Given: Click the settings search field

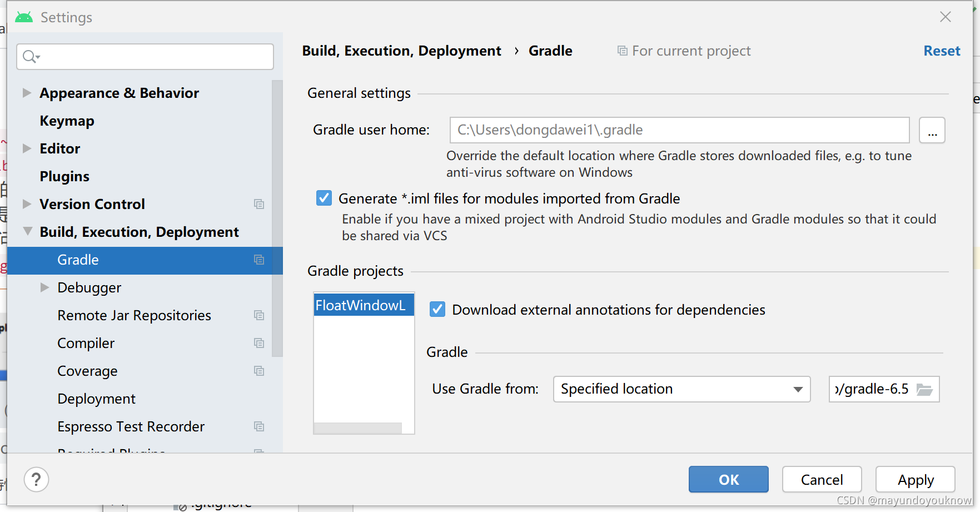Looking at the screenshot, I should (x=145, y=57).
